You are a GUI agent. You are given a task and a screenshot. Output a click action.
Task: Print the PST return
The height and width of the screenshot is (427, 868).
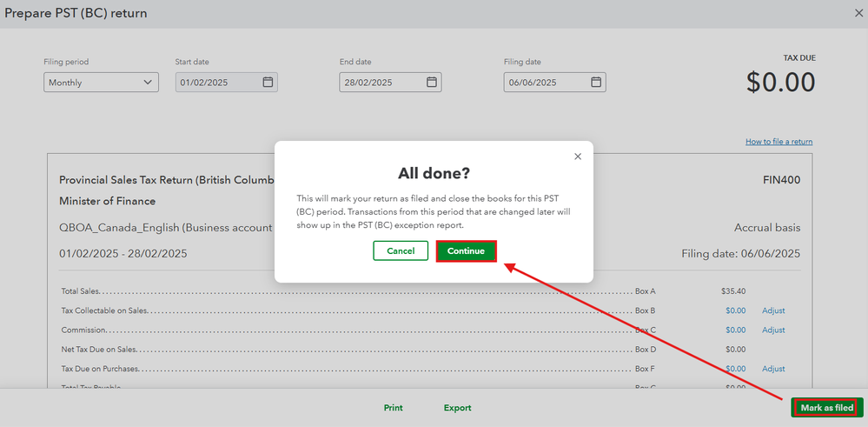click(394, 408)
